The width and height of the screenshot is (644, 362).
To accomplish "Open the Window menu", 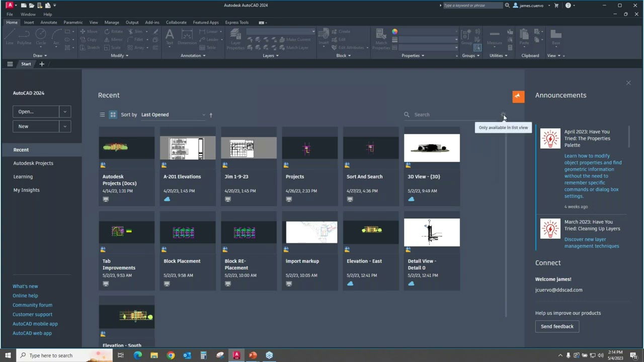I will (x=28, y=14).
